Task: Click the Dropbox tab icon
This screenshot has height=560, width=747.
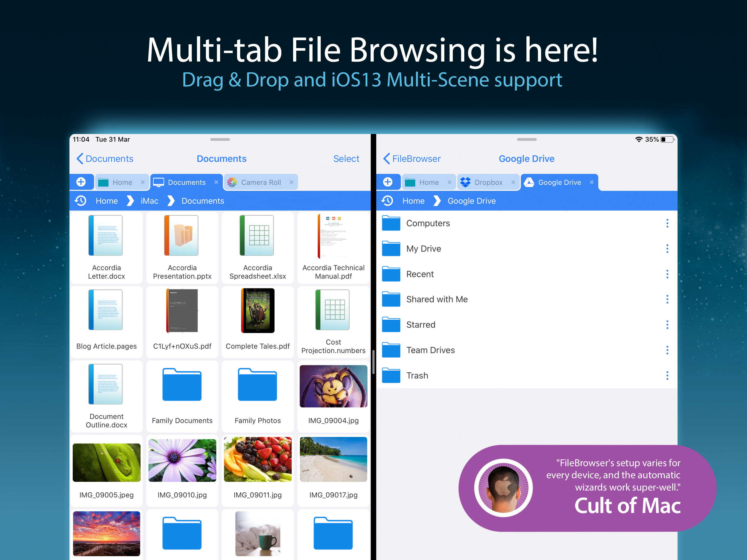Action: (x=465, y=182)
